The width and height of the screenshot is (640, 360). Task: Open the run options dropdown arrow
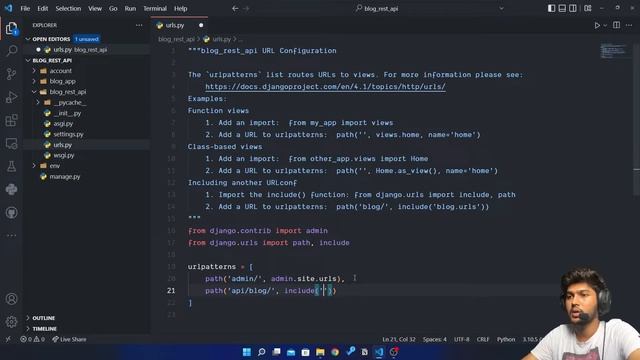(x=605, y=25)
